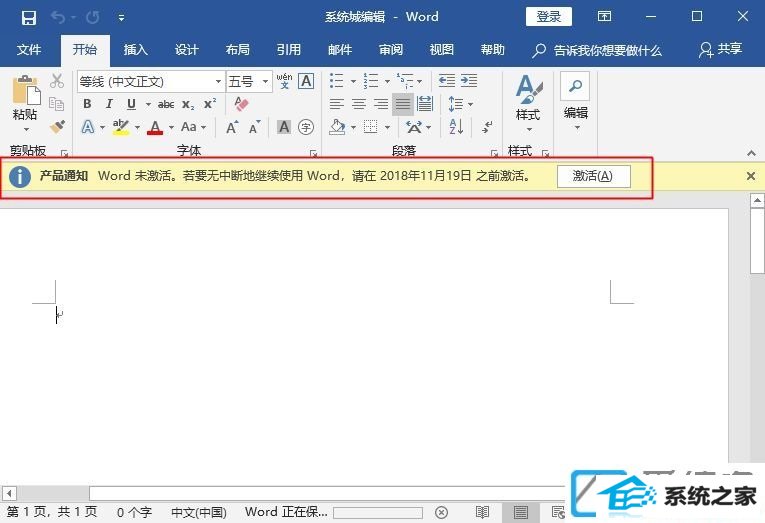Image resolution: width=765 pixels, height=523 pixels.
Task: Toggle subscript formatting
Action: 188,104
